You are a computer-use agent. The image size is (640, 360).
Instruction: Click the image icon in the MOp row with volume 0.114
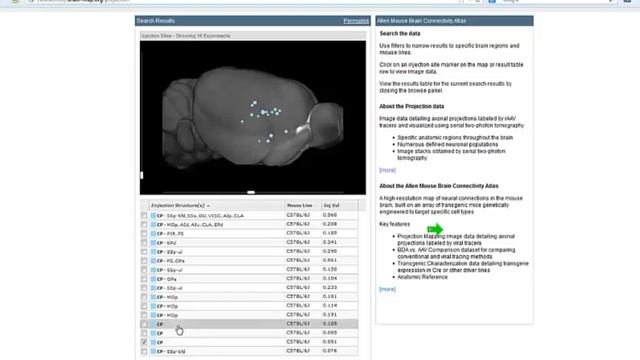pos(153,306)
